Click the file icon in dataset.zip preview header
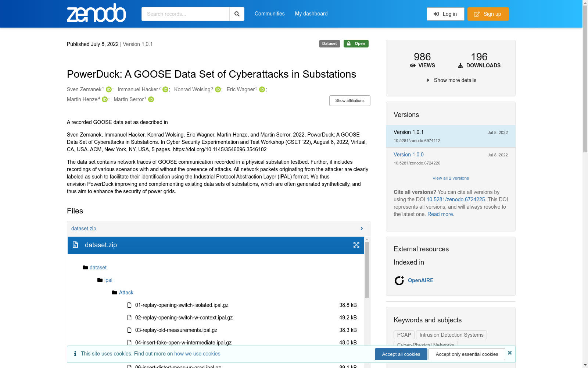Image resolution: width=588 pixels, height=368 pixels. [75, 245]
